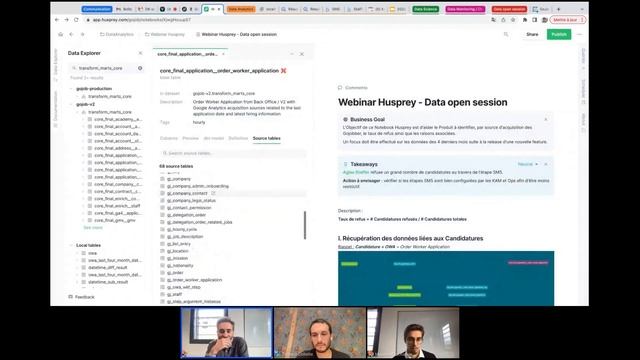Click the dbt icon next to table name
This screenshot has width=640, height=360.
click(284, 71)
